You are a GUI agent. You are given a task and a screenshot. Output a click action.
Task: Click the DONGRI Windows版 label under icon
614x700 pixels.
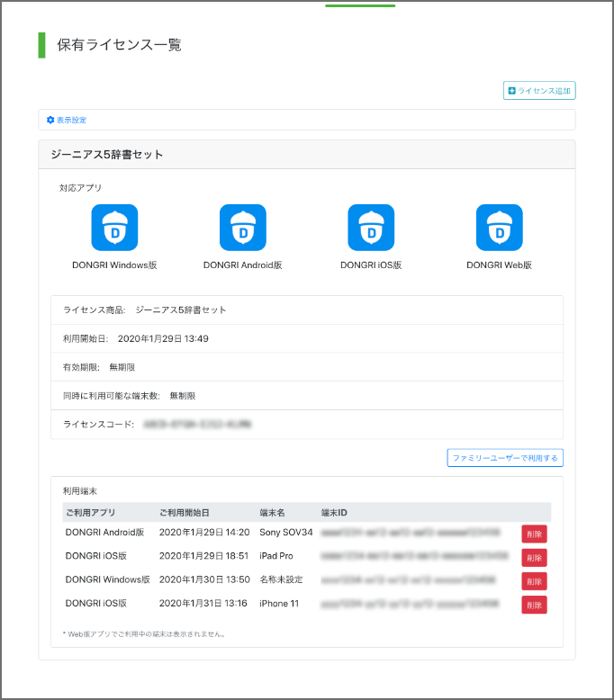[114, 265]
